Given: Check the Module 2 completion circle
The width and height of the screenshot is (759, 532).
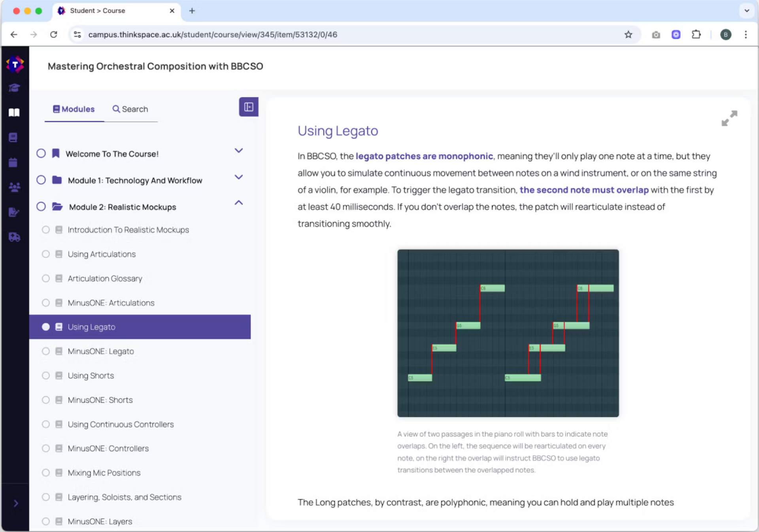Looking at the screenshot, I should (41, 207).
